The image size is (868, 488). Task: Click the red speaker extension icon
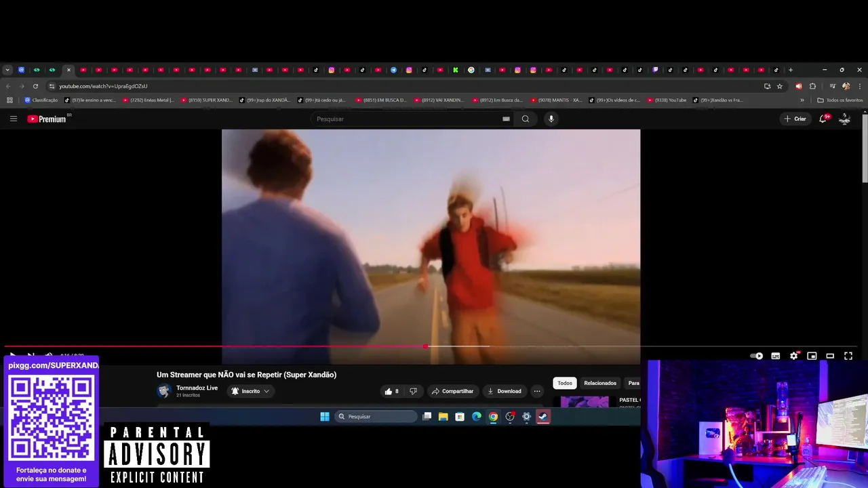tap(798, 86)
